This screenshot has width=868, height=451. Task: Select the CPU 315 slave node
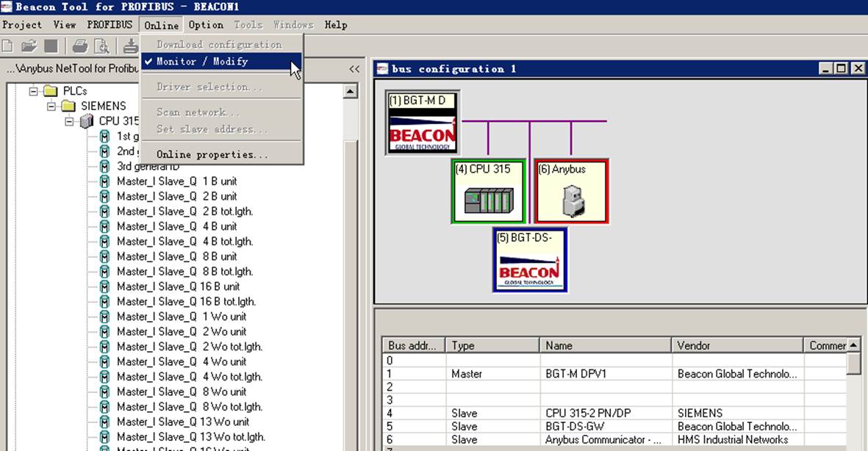pos(488,192)
